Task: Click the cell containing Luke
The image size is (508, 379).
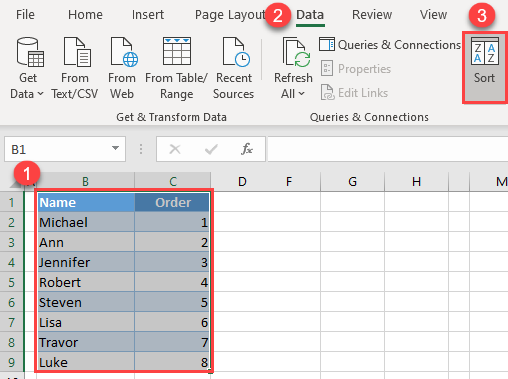Action: coord(86,362)
